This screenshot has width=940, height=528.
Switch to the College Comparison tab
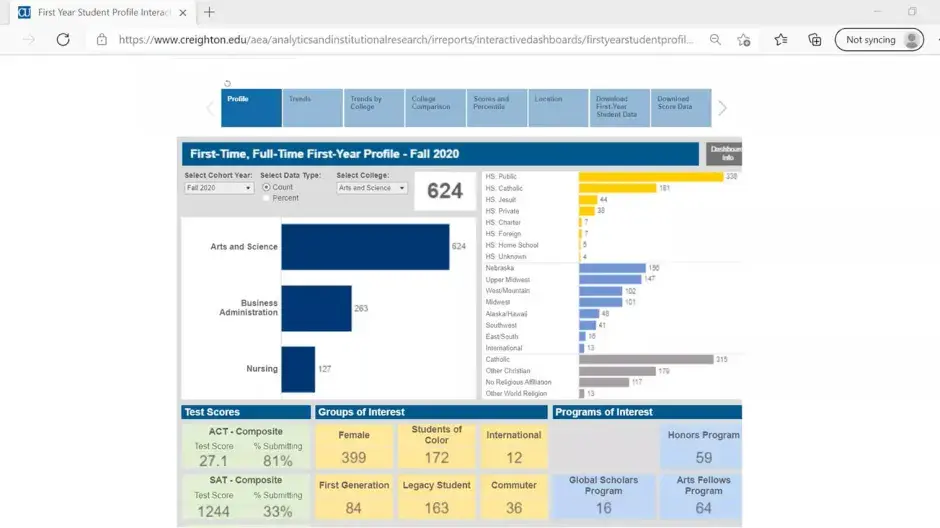435,108
